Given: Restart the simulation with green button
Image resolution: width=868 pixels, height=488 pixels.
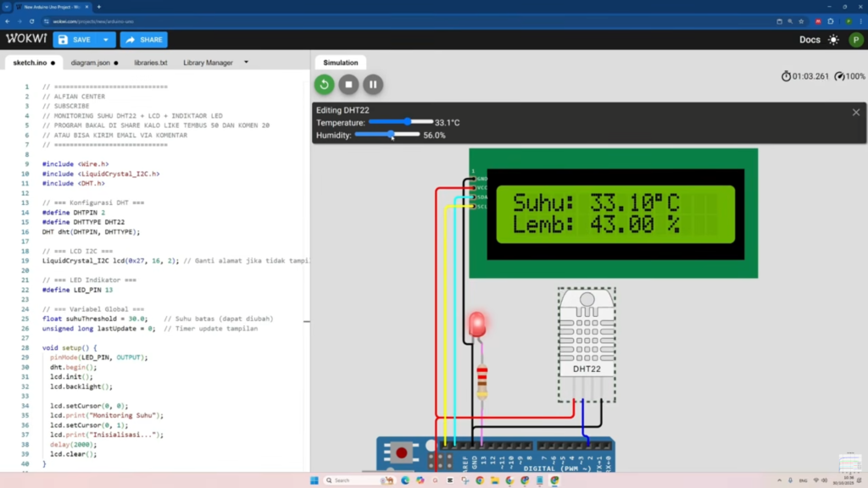Looking at the screenshot, I should 325,85.
